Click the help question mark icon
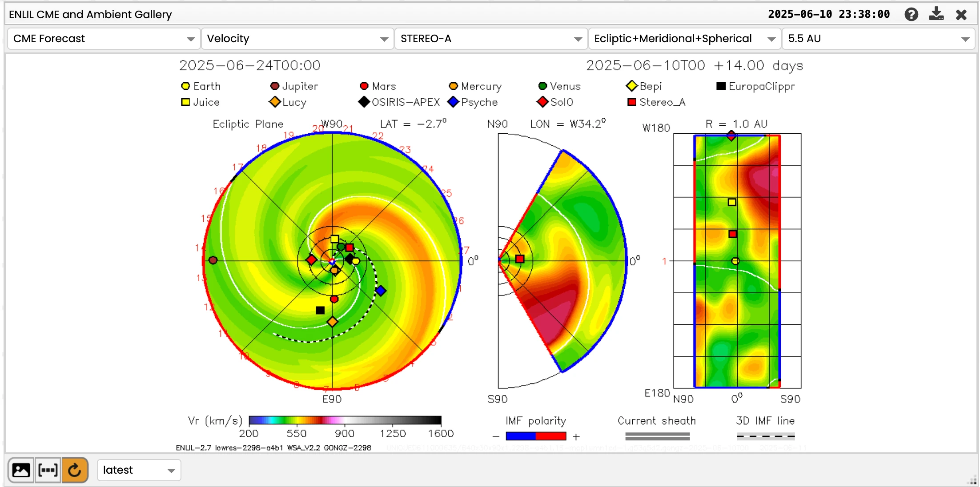The width and height of the screenshot is (980, 487). [x=911, y=15]
